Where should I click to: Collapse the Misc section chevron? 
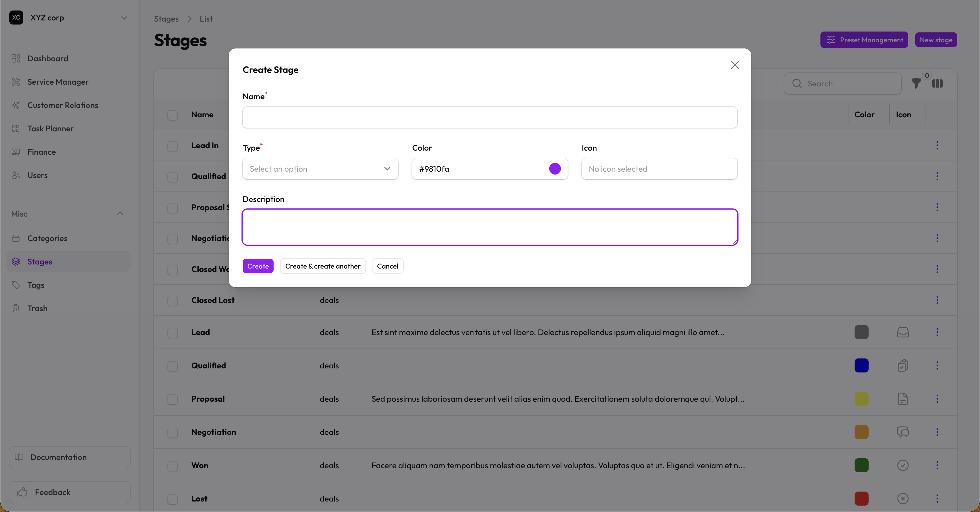(x=120, y=214)
